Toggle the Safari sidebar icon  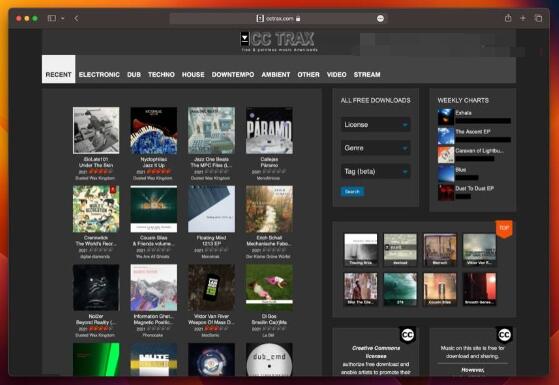click(52, 18)
